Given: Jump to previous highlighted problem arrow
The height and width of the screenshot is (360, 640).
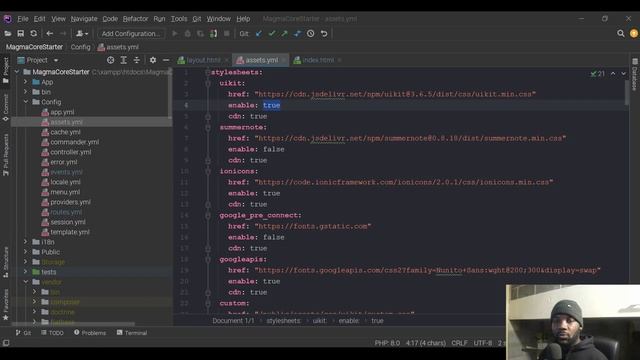Looking at the screenshot, I should pos(613,73).
